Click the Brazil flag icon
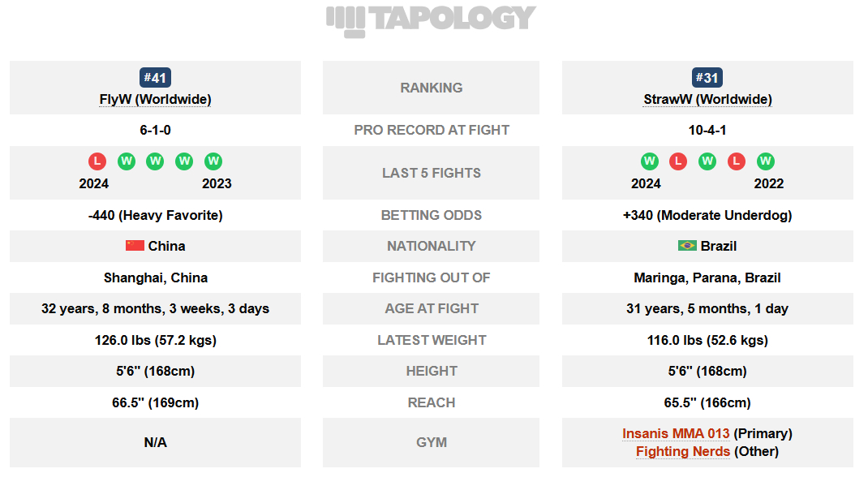 click(687, 246)
